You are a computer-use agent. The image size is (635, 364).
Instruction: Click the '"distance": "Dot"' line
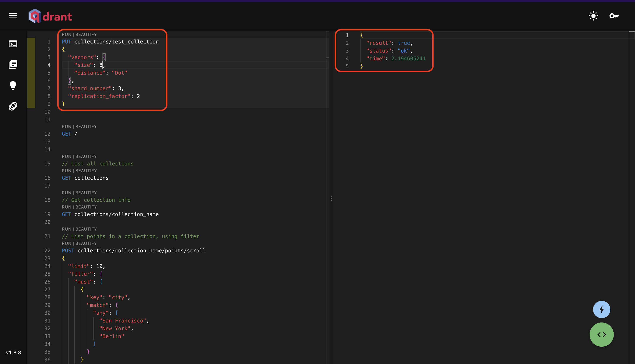101,73
